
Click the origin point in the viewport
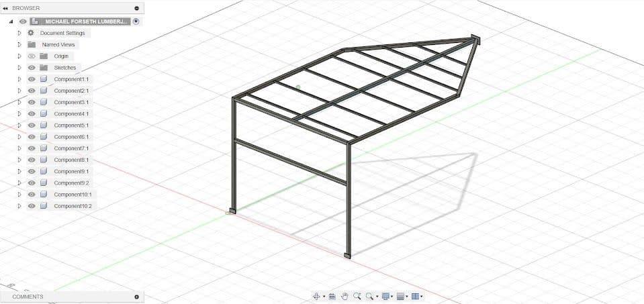(x=228, y=213)
